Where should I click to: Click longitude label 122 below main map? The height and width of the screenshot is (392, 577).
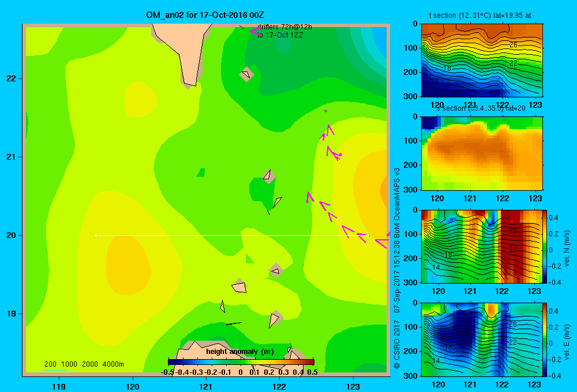click(x=279, y=387)
